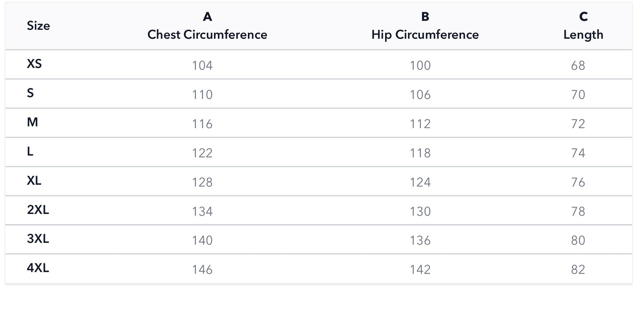644x320 pixels.
Task: Click length value 82 for 4XL
Action: [x=578, y=270]
